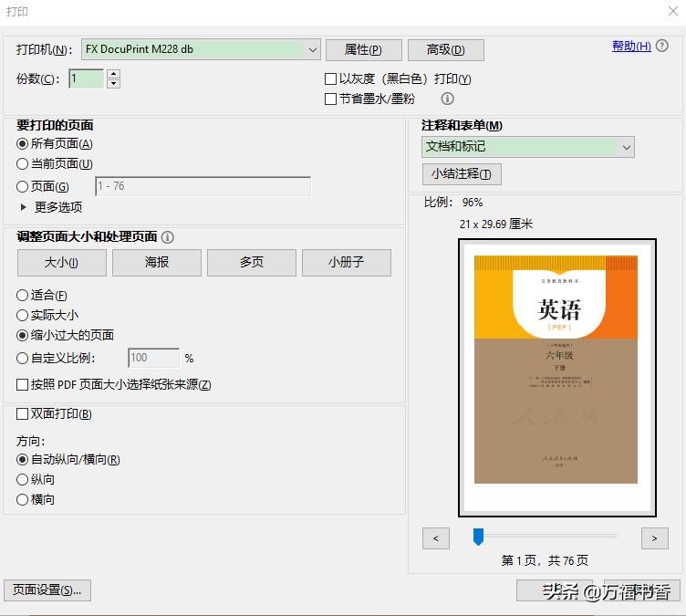
Task: Select 适合(F) sizing option
Action: pos(22,295)
